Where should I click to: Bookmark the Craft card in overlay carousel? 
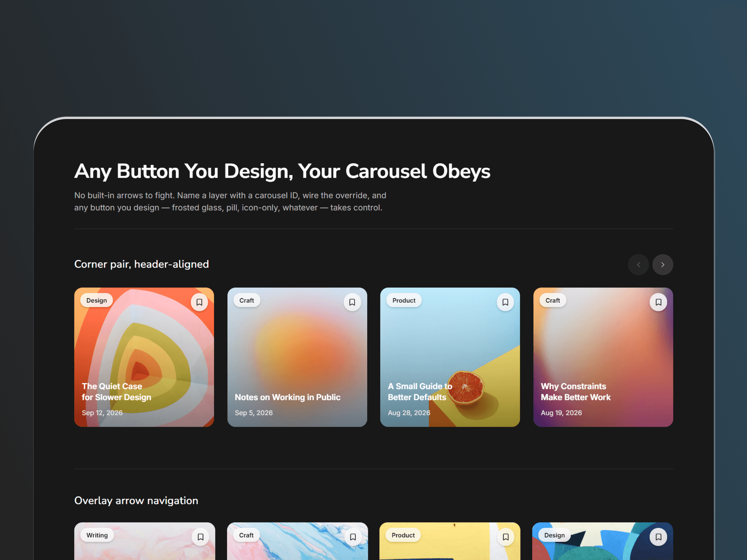[353, 537]
